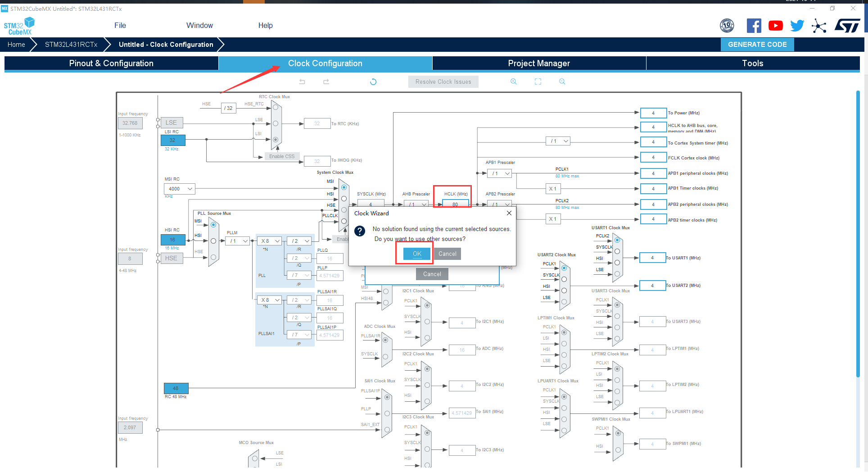Open the Facebook icon link
The height and width of the screenshot is (472, 868).
(x=754, y=26)
